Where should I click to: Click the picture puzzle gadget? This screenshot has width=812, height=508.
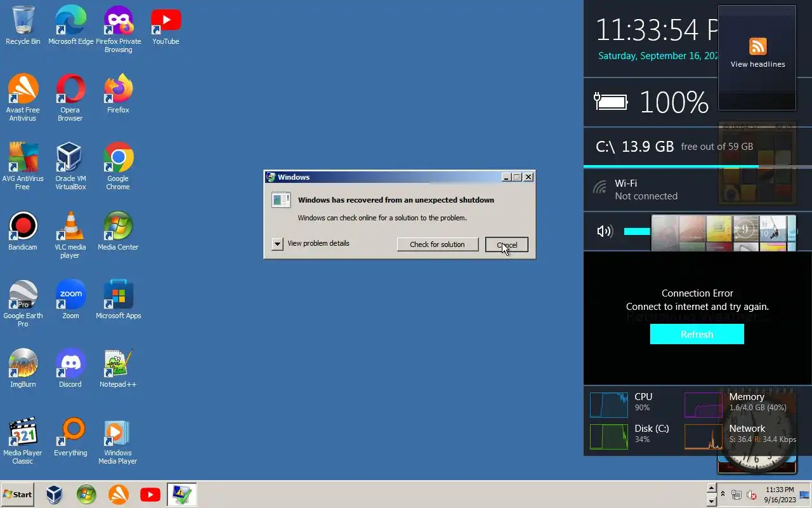tap(757, 163)
